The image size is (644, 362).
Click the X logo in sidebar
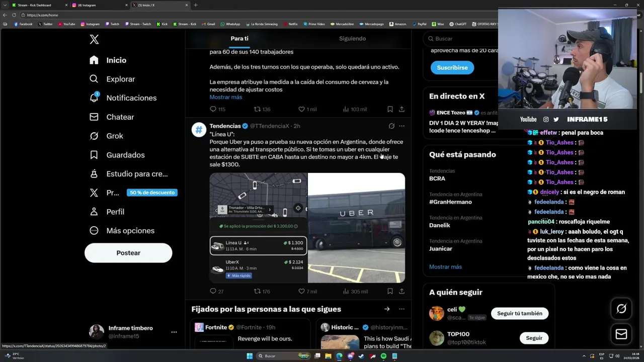94,40
